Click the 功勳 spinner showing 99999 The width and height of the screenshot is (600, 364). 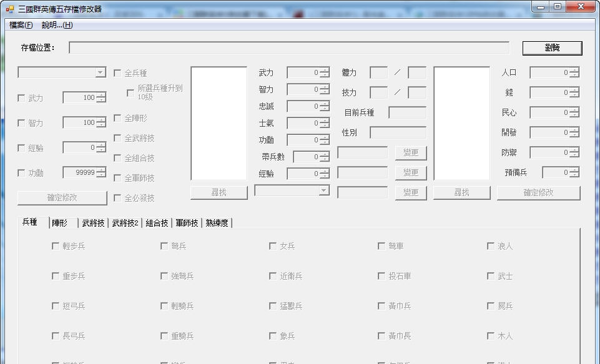[x=84, y=172]
